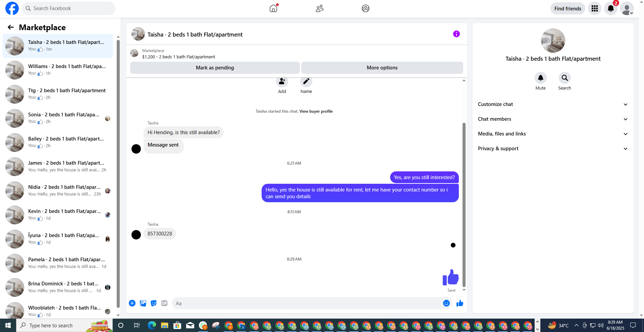The height and width of the screenshot is (332, 644).
Task: Open the Pamela conversation
Action: click(58, 263)
